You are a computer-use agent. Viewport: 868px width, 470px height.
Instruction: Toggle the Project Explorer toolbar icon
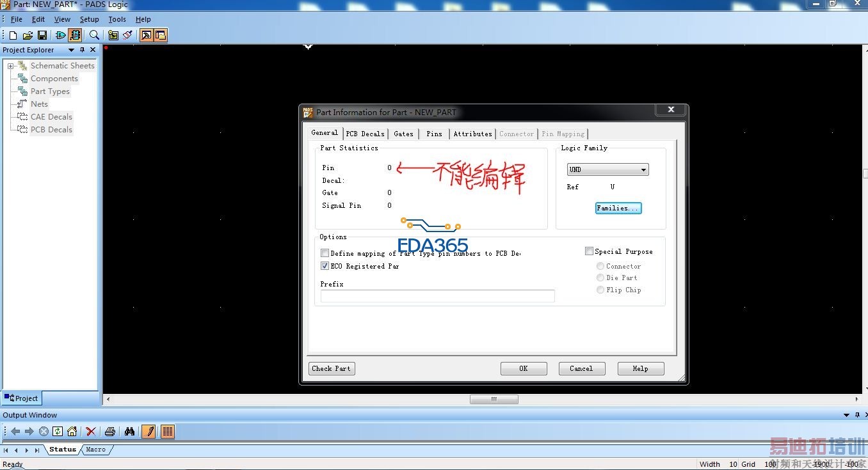coord(161,35)
